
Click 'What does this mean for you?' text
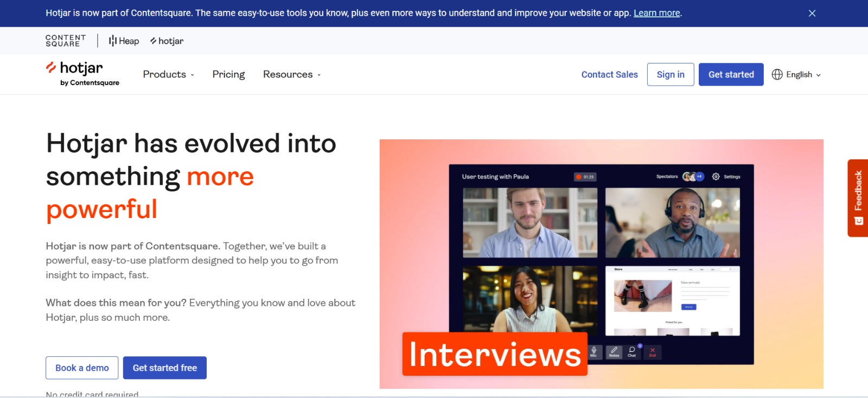116,303
